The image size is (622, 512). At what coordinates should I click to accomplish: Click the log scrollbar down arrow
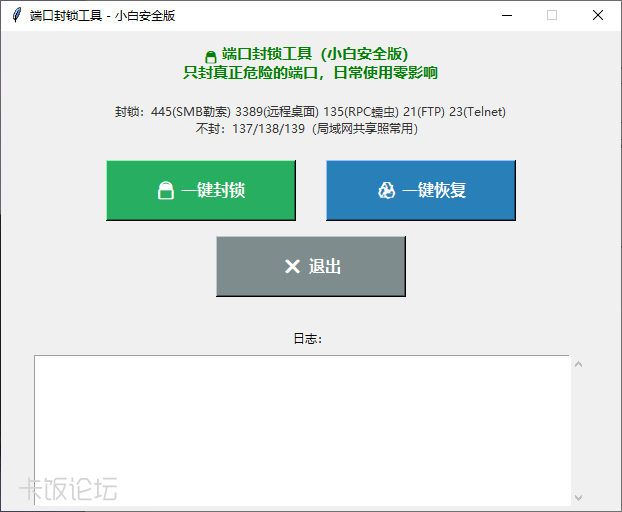(578, 497)
